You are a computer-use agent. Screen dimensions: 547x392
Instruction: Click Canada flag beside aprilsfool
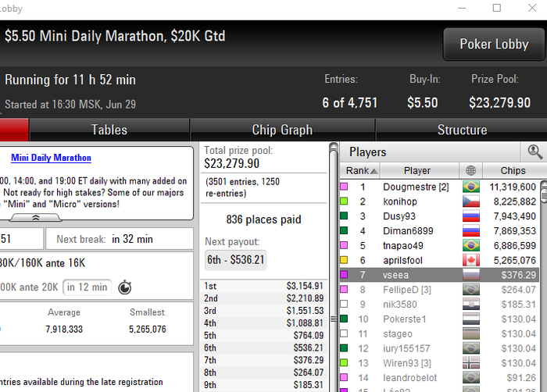click(471, 260)
